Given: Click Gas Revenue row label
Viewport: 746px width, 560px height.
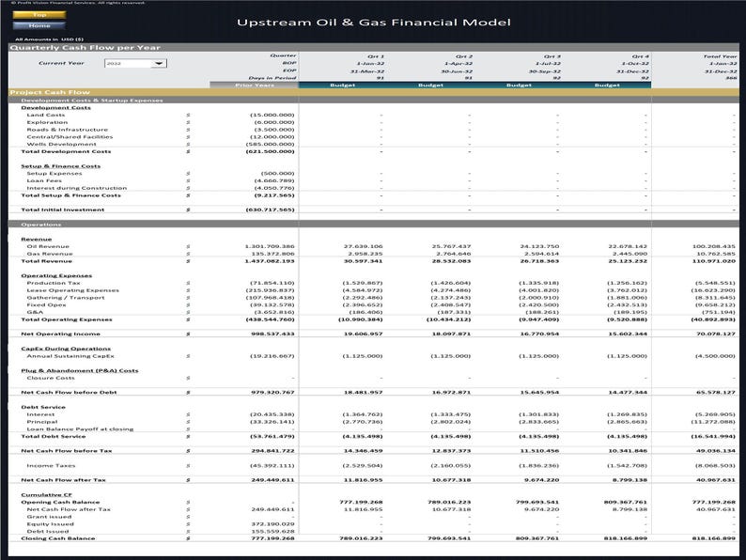Looking at the screenshot, I should (x=50, y=254).
